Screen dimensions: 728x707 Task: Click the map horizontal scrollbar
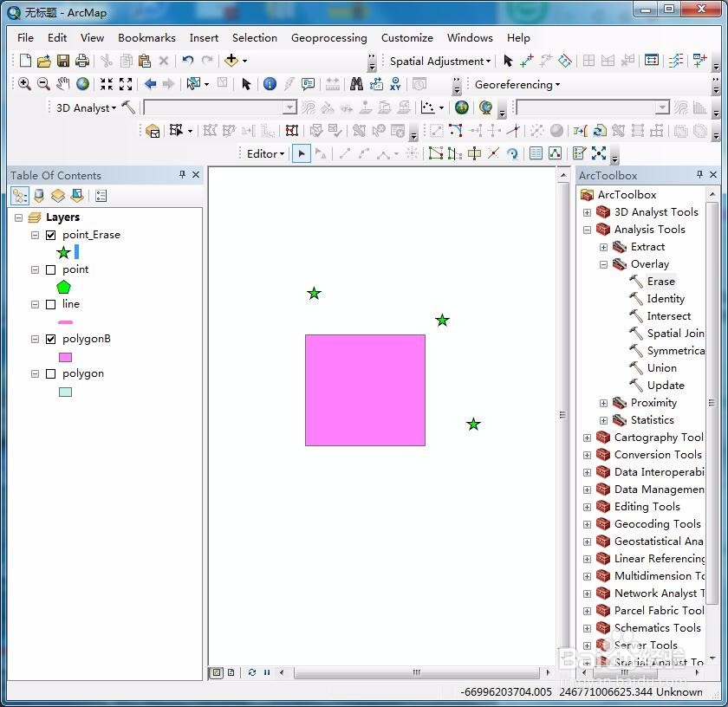[417, 672]
